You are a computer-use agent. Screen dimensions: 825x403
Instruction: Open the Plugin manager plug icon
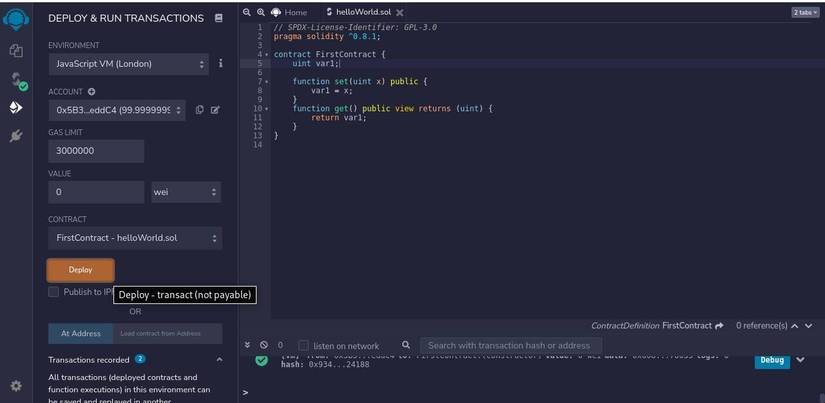tap(16, 136)
